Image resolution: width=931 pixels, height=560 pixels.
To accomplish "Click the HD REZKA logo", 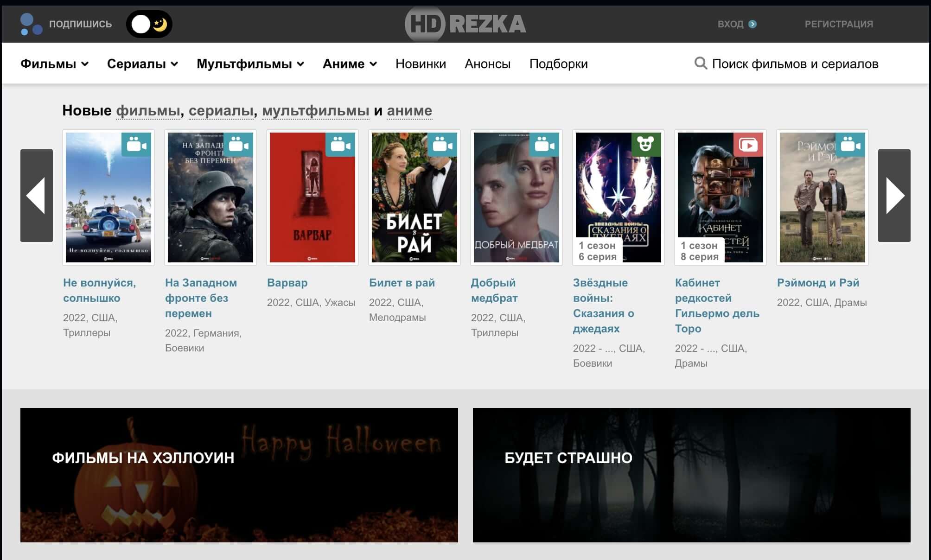I will 465,24.
